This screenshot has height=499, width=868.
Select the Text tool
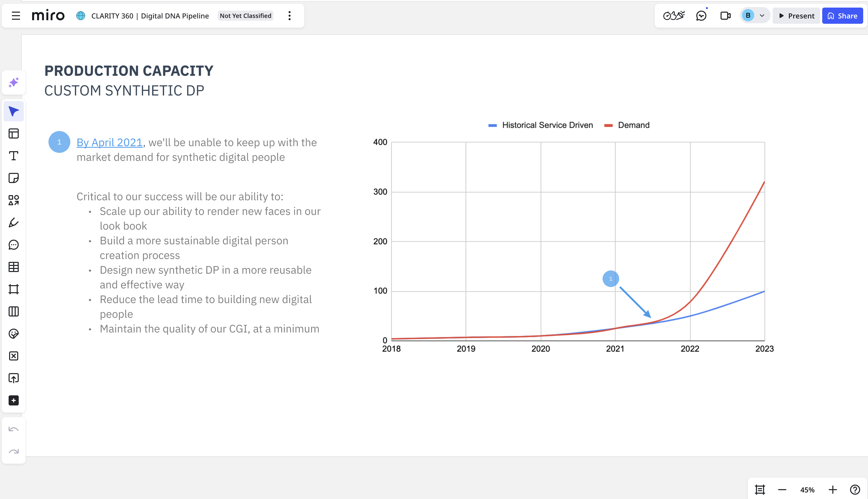point(14,156)
